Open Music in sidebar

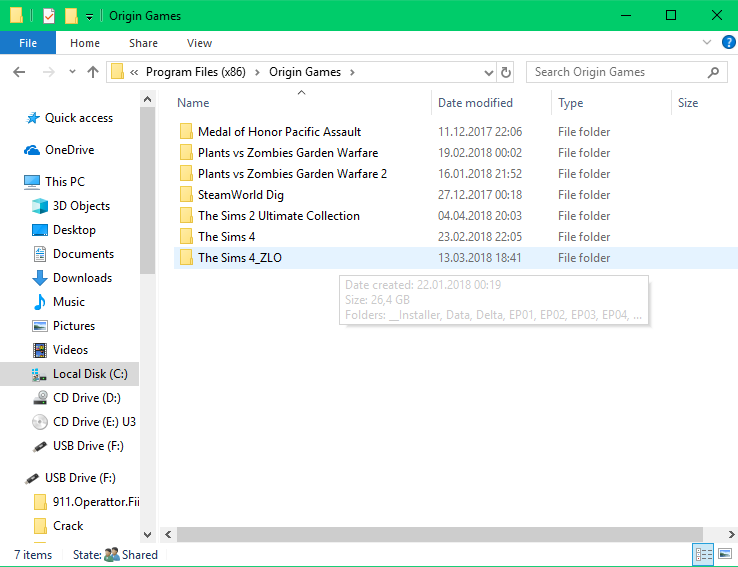[69, 302]
